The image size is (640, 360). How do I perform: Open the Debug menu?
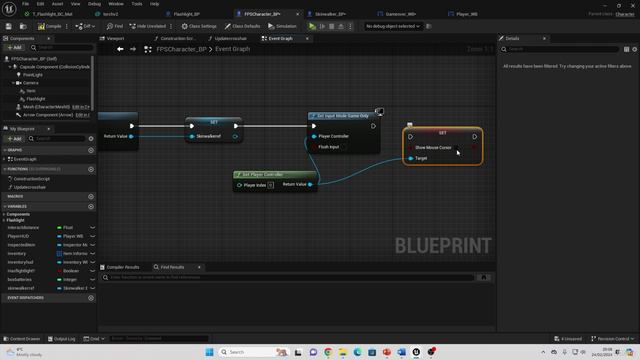pyautogui.click(x=94, y=4)
